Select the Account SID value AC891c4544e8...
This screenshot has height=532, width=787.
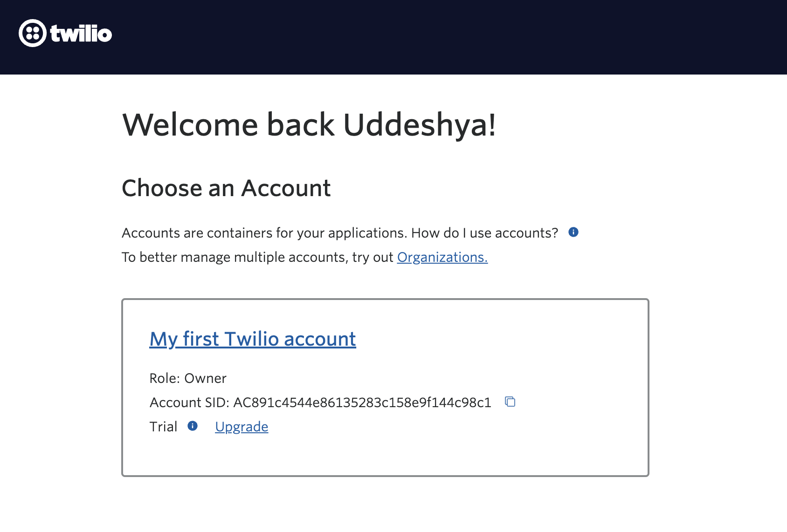(x=362, y=402)
